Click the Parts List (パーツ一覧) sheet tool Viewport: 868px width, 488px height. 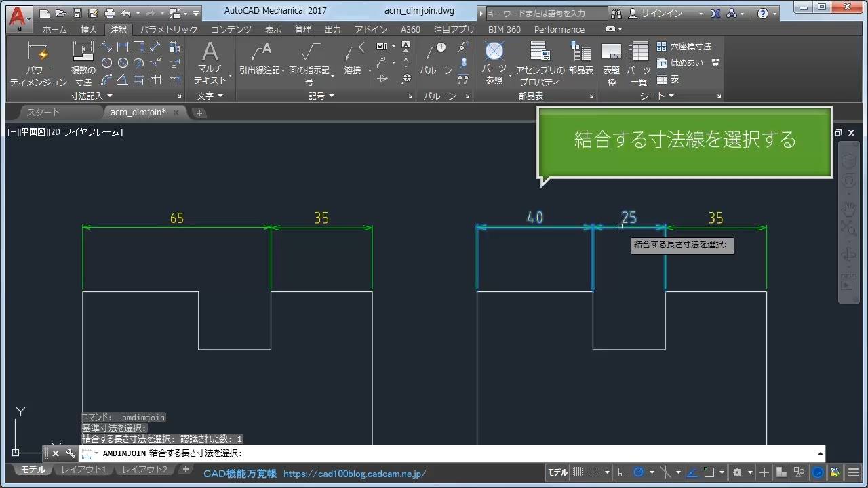click(639, 64)
